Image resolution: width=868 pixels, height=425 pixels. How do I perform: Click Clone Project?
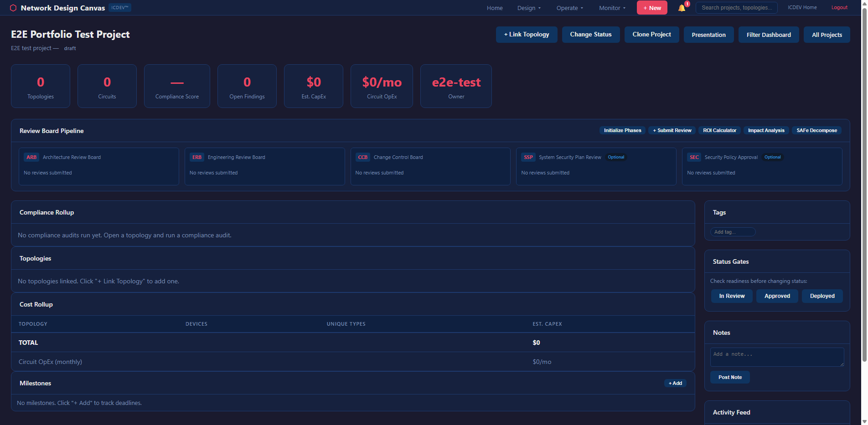[651, 35]
